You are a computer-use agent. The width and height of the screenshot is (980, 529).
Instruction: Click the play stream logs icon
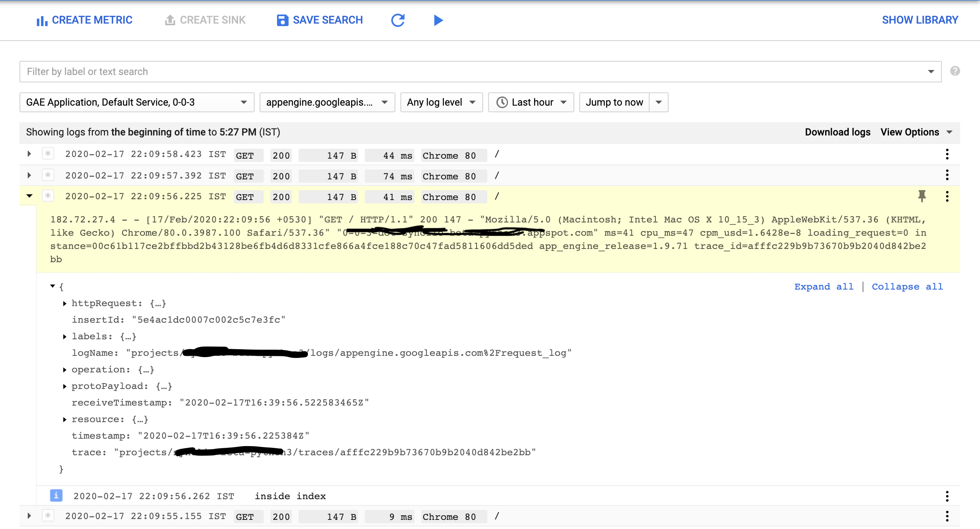coord(438,20)
